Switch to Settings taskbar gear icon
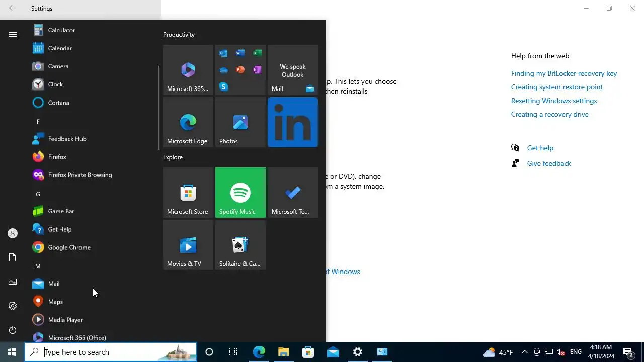The width and height of the screenshot is (644, 362). [357, 352]
